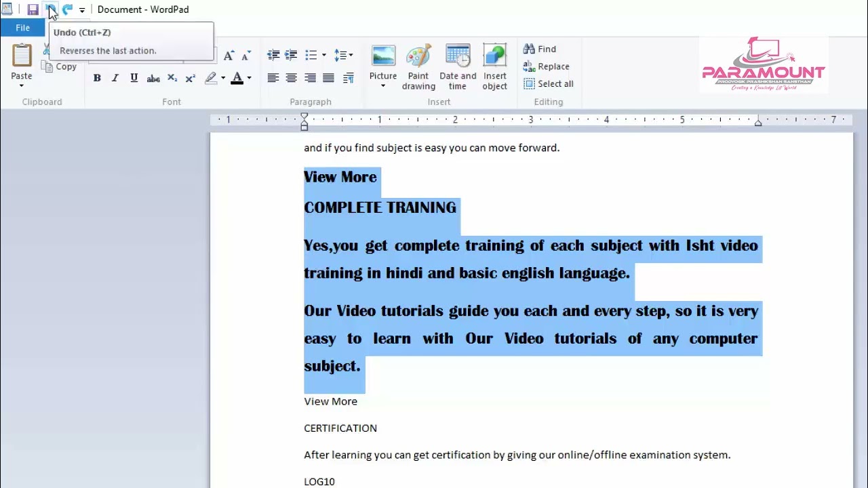Open the bullet list style dropdown arrow

coord(324,55)
